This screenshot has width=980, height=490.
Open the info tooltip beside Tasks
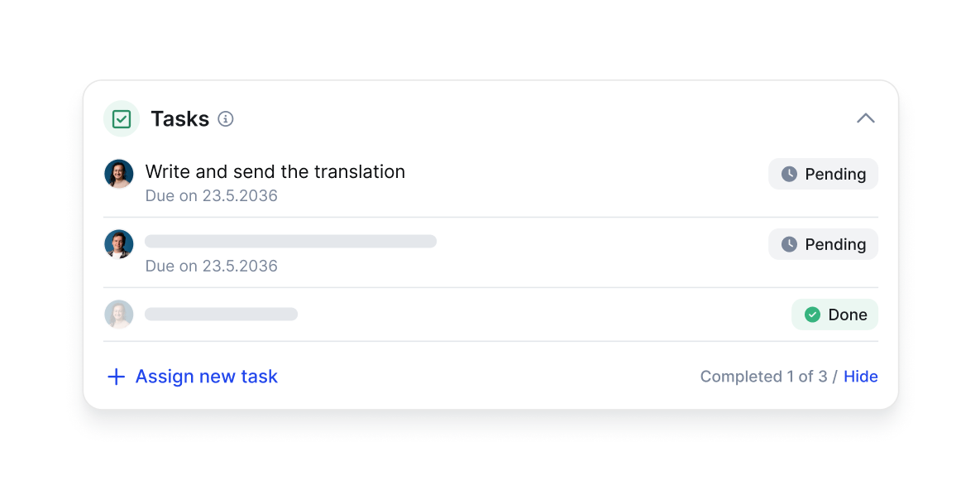tap(225, 119)
